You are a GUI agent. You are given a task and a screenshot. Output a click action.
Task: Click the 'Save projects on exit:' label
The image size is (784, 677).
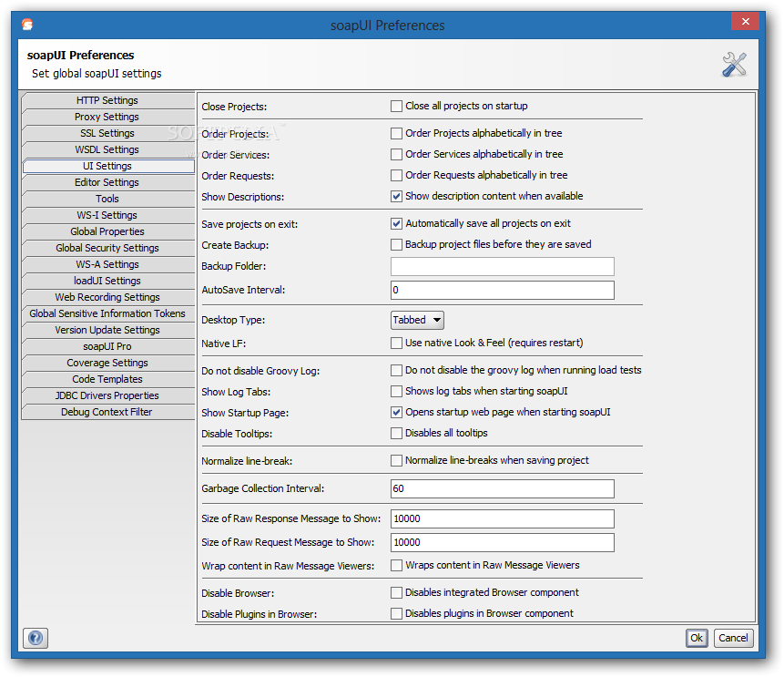(x=249, y=225)
